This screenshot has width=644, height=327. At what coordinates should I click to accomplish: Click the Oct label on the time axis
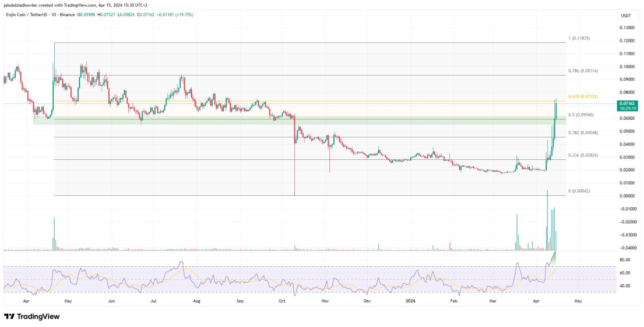click(282, 301)
